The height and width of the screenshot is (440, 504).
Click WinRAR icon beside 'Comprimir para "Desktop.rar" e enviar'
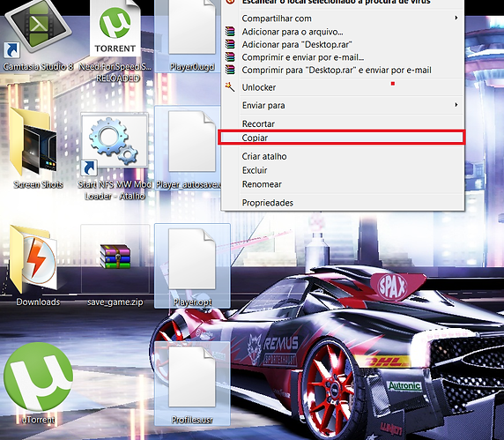click(x=230, y=70)
